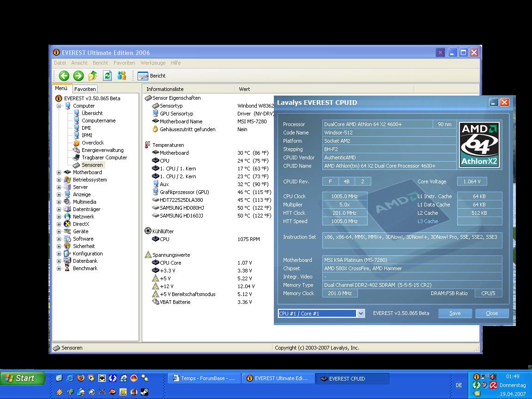The height and width of the screenshot is (399, 532).
Task: Click the Overclock flame icon
Action: coord(76,143)
